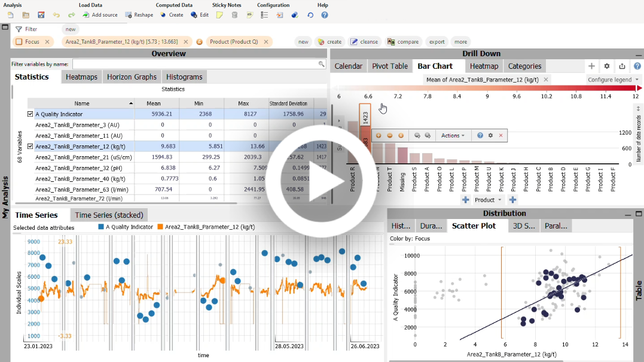The image size is (644, 362).
Task: Open the Horizon Graphs tab
Action: click(x=132, y=77)
